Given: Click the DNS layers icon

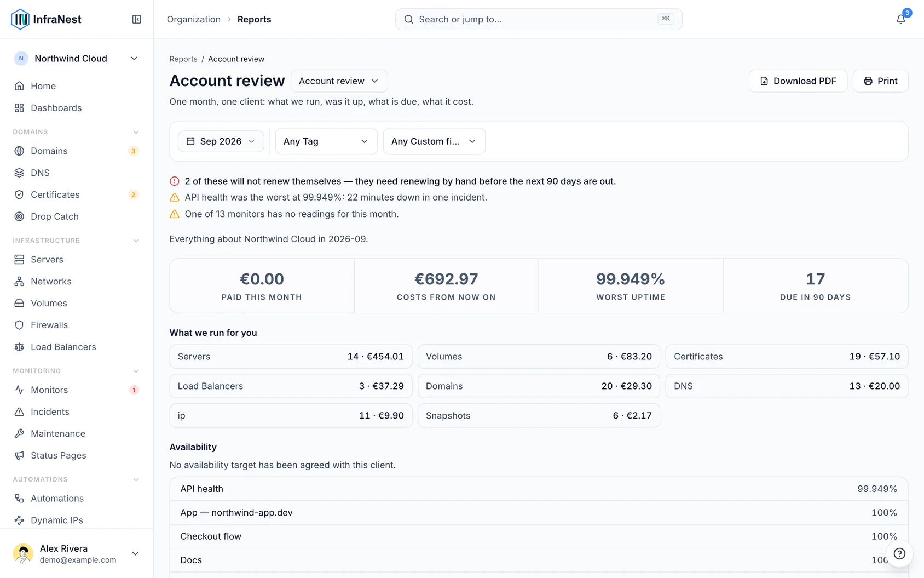Looking at the screenshot, I should 19,173.
